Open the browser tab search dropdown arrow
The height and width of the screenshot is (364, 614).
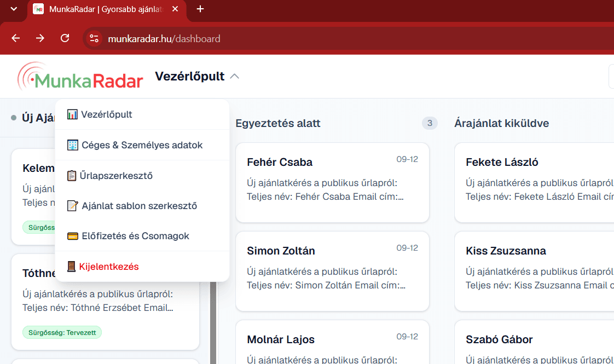tap(14, 9)
